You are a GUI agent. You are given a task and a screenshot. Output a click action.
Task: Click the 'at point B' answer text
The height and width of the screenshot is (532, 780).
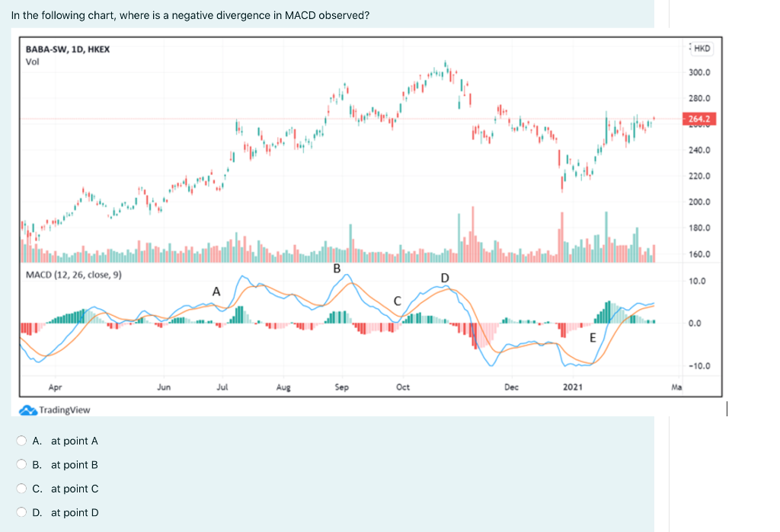[75, 465]
